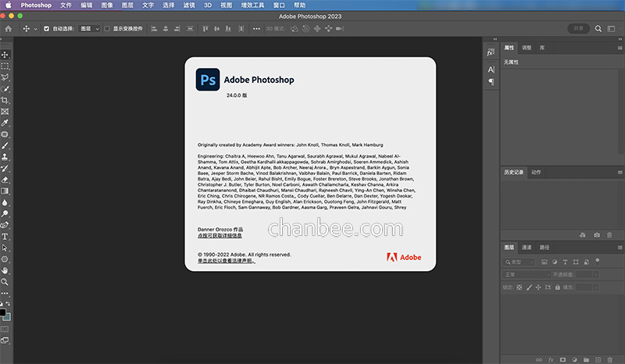Image resolution: width=625 pixels, height=364 pixels.
Task: Click the 共享 share button
Action: point(578,29)
